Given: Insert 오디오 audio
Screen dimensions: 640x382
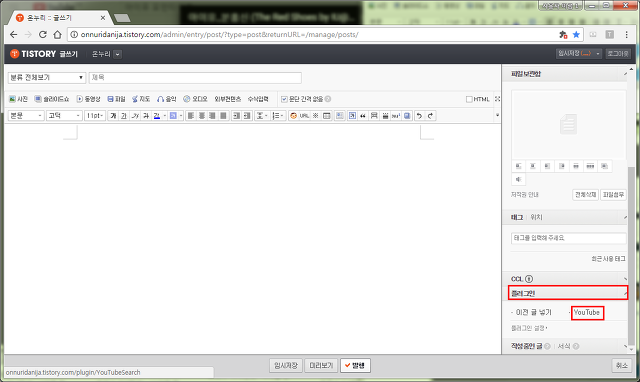Looking at the screenshot, I should pyautogui.click(x=196, y=99).
